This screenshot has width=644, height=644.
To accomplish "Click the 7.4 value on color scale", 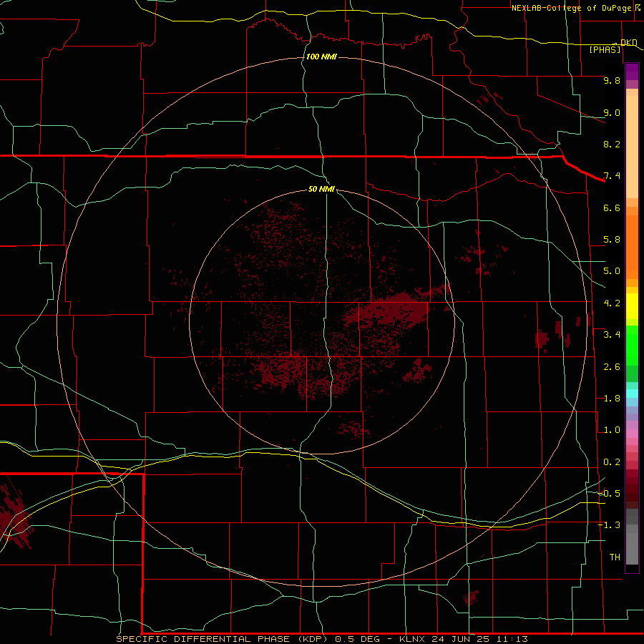I will (612, 176).
